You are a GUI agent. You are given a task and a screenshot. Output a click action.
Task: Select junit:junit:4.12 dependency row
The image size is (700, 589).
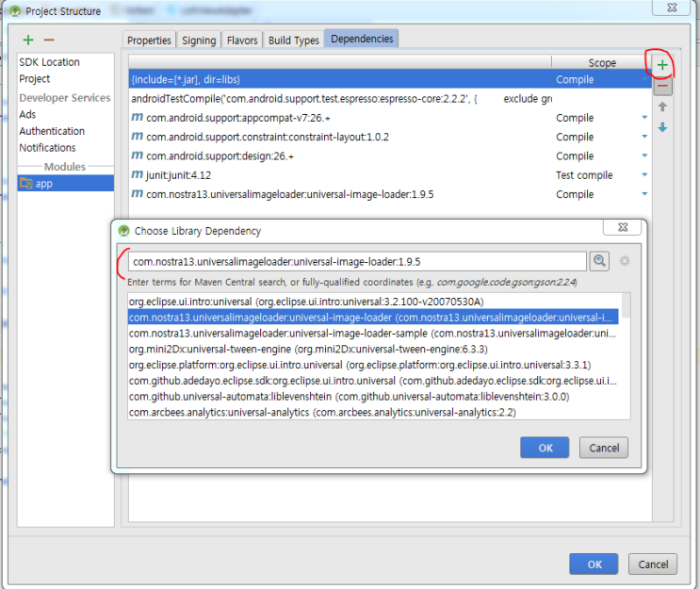(x=390, y=175)
